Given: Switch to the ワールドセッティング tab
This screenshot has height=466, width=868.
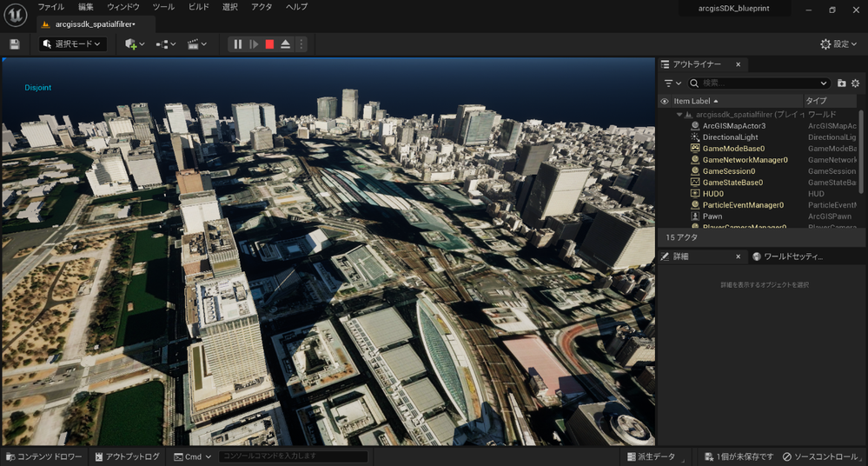Looking at the screenshot, I should point(791,257).
